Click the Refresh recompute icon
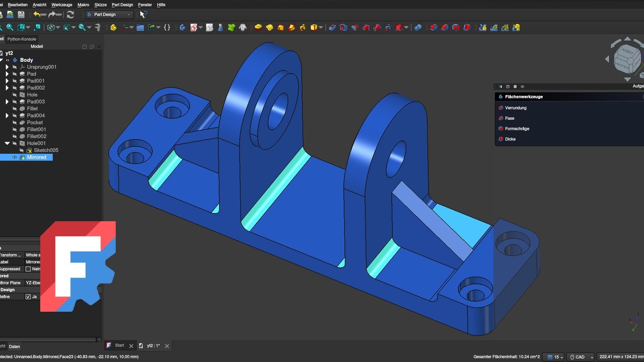Screen dimensions: 644x362 tap(70, 15)
